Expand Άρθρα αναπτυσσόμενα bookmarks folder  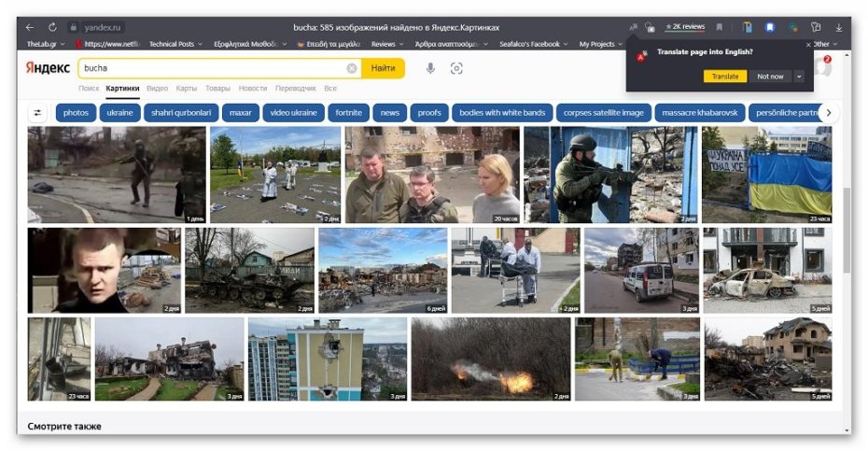coord(451,44)
